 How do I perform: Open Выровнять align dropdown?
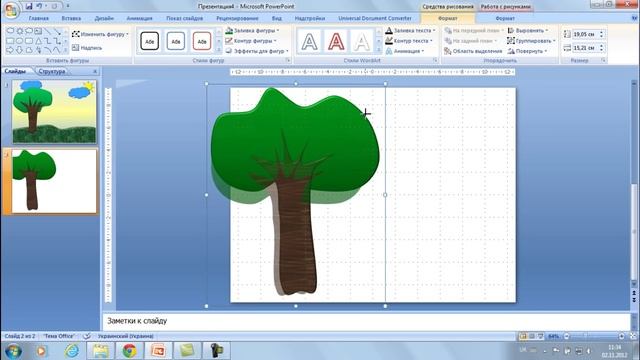tap(528, 31)
